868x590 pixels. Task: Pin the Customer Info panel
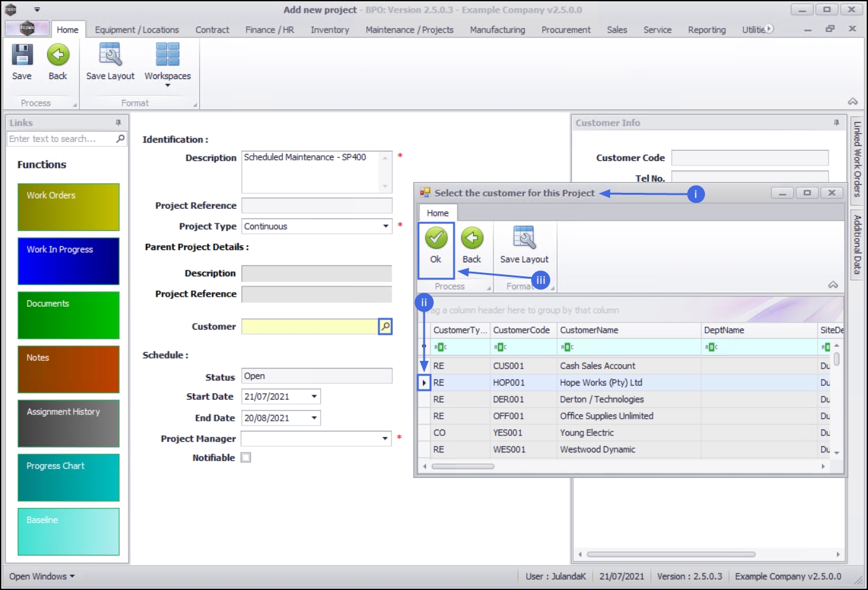point(836,123)
